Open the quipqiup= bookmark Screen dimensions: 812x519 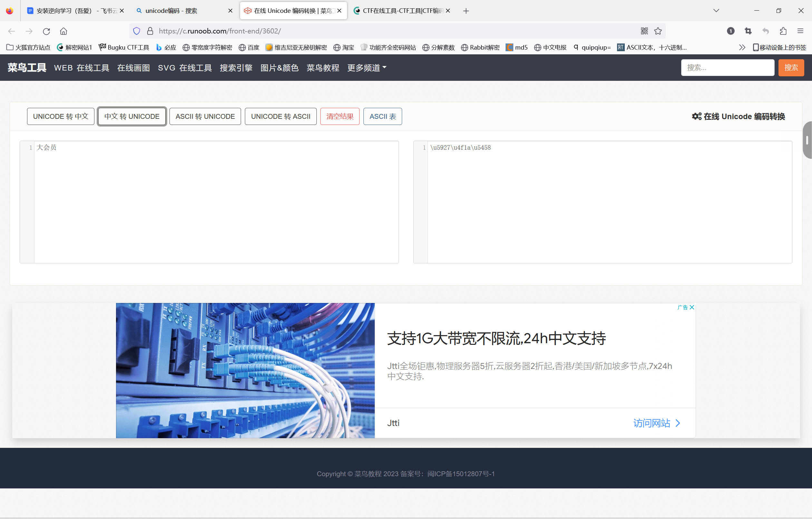click(x=592, y=48)
